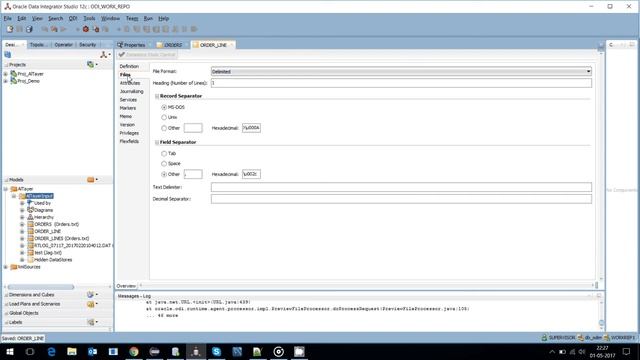
Task: Open the Flexfields section
Action: pyautogui.click(x=129, y=141)
